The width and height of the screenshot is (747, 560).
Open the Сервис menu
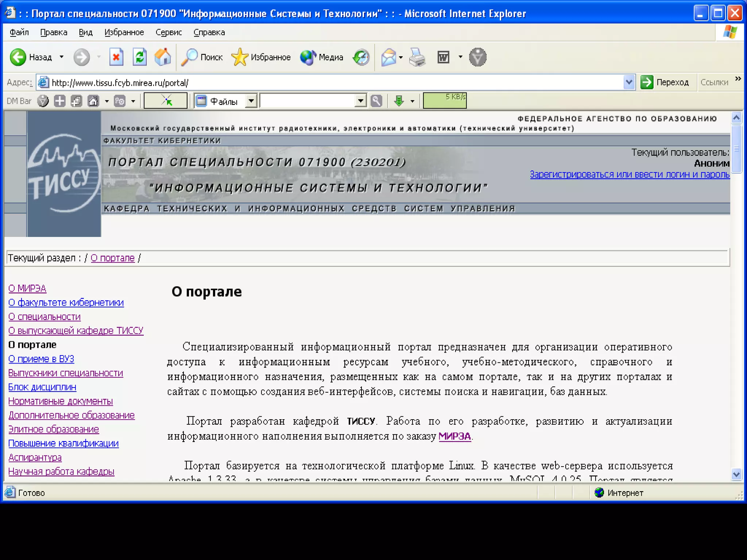pyautogui.click(x=169, y=32)
